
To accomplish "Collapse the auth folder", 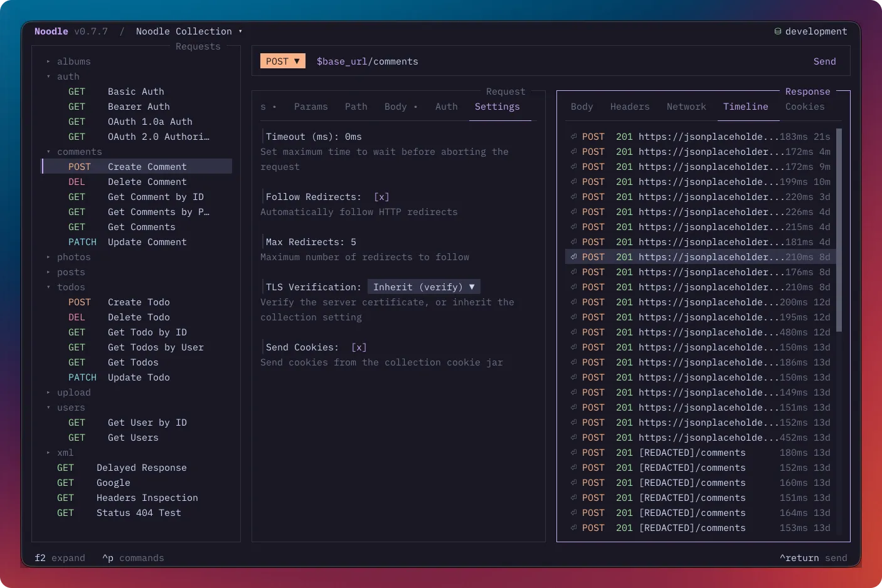I will point(48,76).
